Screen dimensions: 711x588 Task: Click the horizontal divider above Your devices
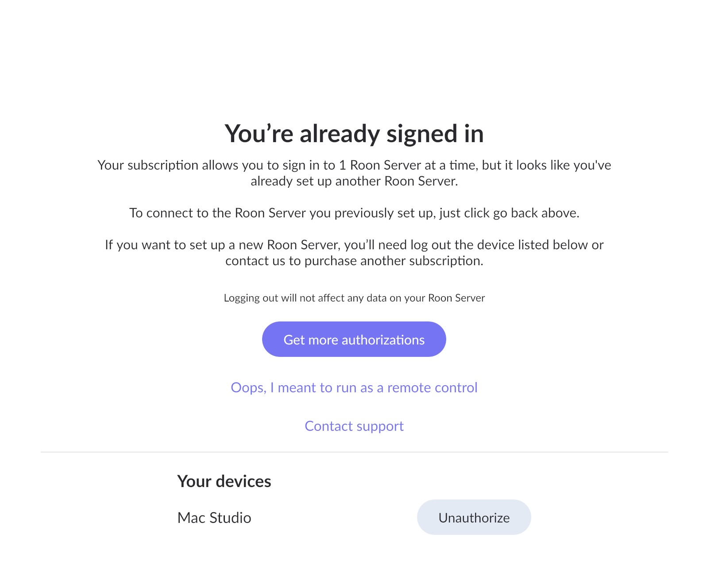click(x=354, y=452)
